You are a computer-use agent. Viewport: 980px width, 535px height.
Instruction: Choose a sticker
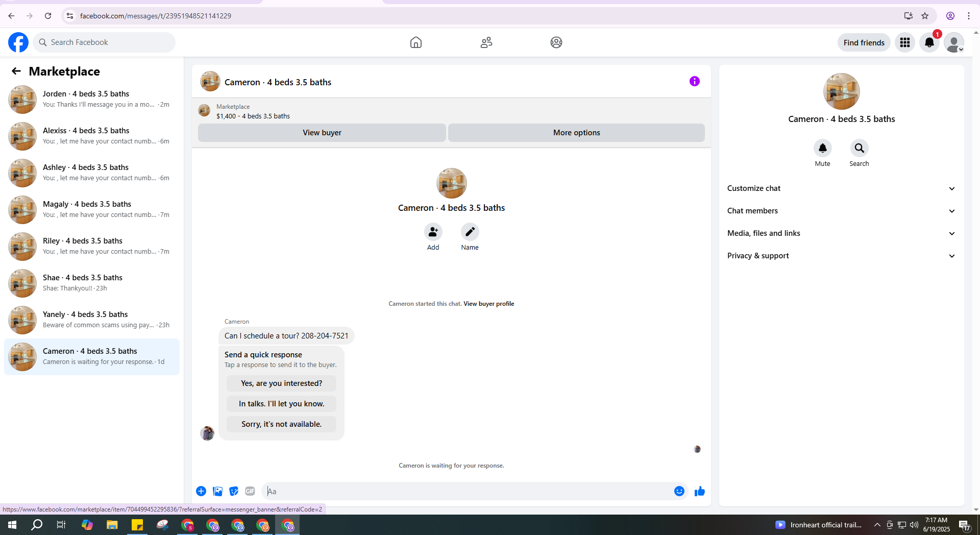tap(234, 491)
